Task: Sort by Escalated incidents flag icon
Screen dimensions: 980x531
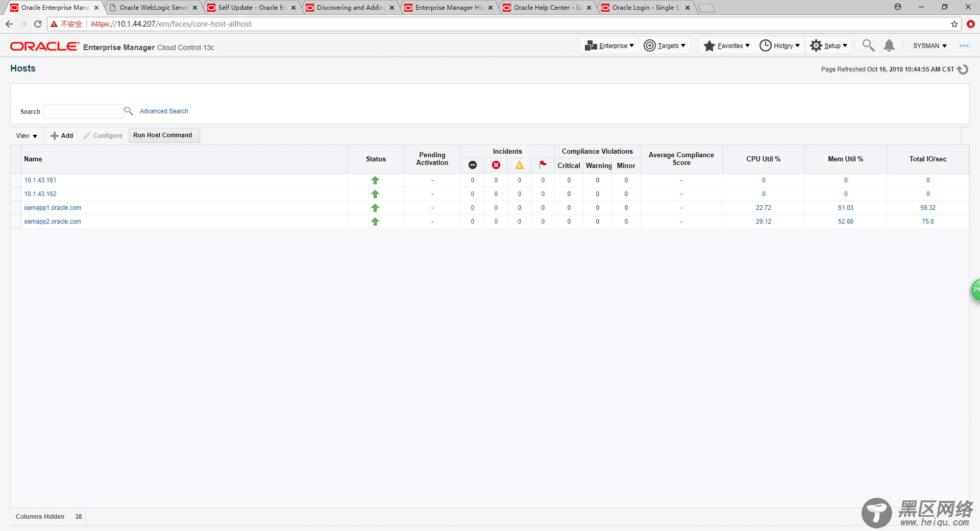Action: click(x=543, y=164)
